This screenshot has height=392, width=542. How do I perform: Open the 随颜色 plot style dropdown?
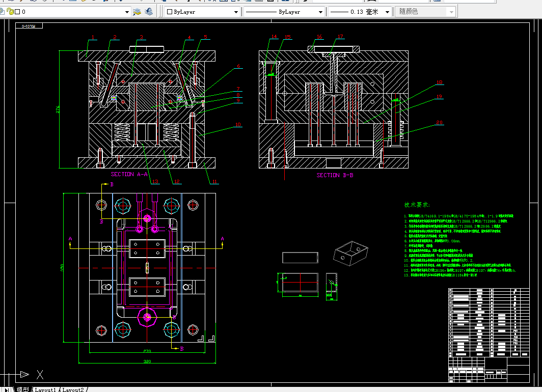pyautogui.click(x=451, y=12)
